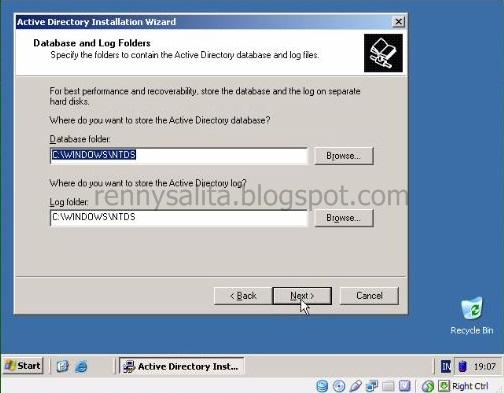The image size is (504, 393).
Task: Open the Start menu
Action: (x=23, y=366)
